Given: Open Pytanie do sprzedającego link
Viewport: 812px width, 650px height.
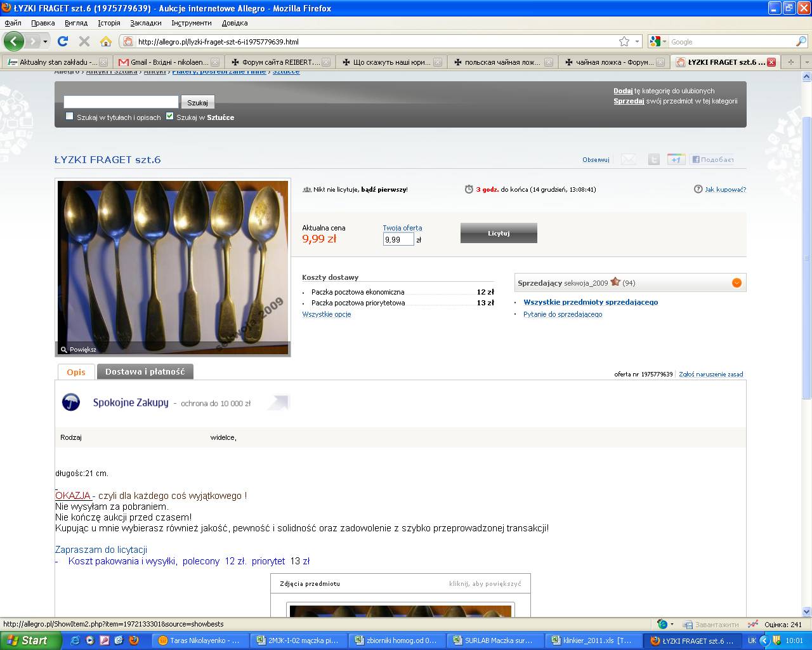Looking at the screenshot, I should pyautogui.click(x=563, y=314).
